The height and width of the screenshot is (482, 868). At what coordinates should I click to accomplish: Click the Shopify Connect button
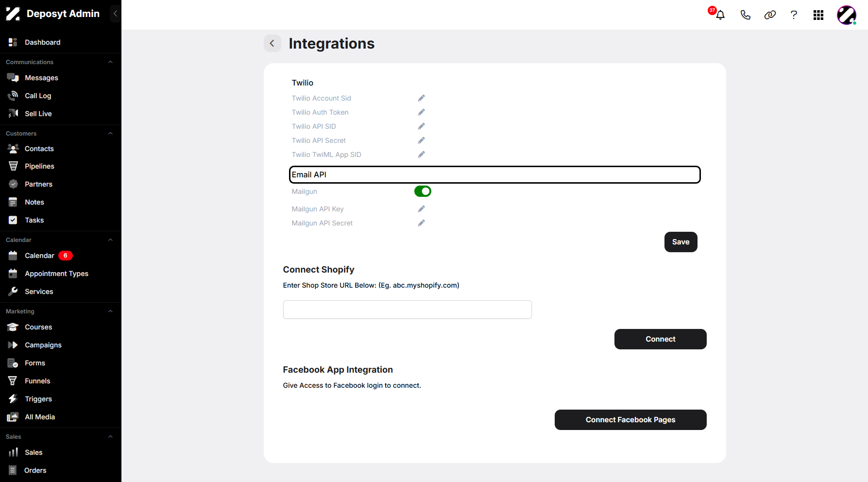point(660,339)
